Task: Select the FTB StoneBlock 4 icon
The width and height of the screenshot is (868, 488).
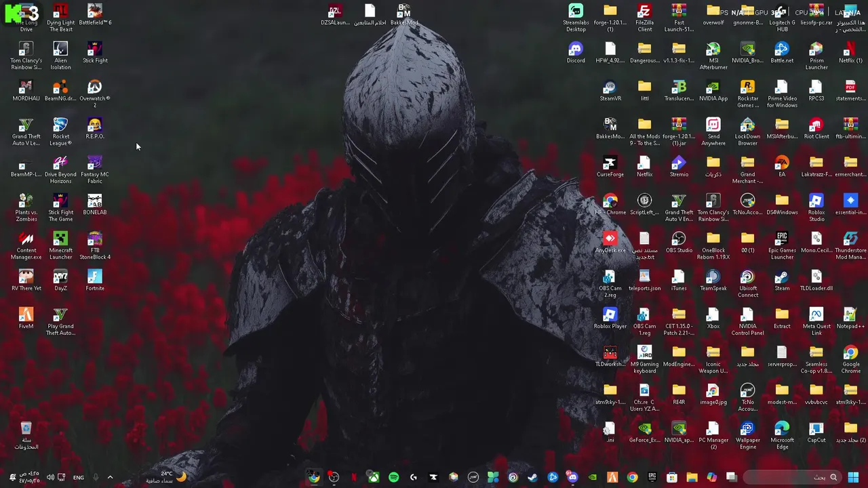Action: [95, 246]
